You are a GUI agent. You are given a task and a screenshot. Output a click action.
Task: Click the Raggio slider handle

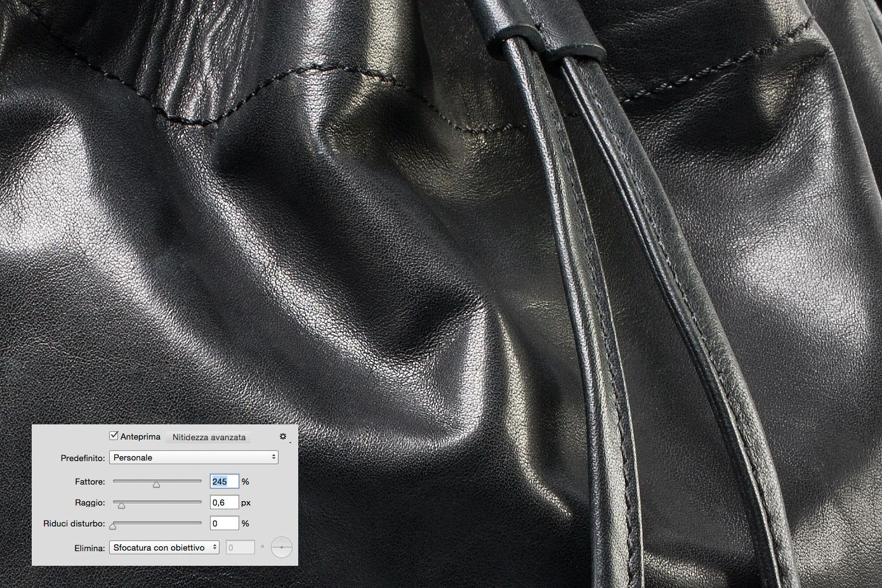coord(121,506)
